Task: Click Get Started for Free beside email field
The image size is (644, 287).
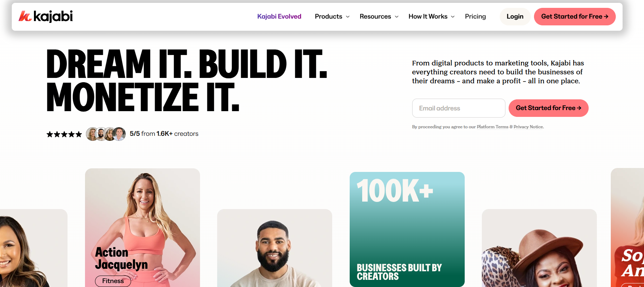Action: 549,108
